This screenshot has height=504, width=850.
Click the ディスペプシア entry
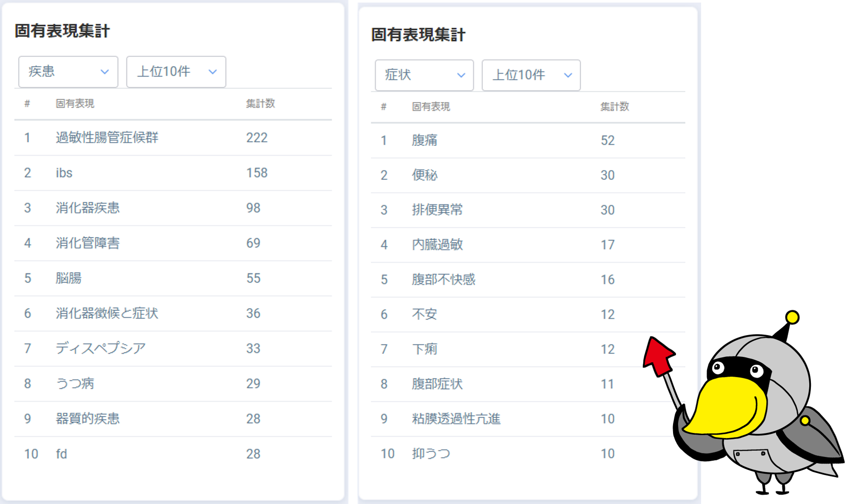coord(100,348)
